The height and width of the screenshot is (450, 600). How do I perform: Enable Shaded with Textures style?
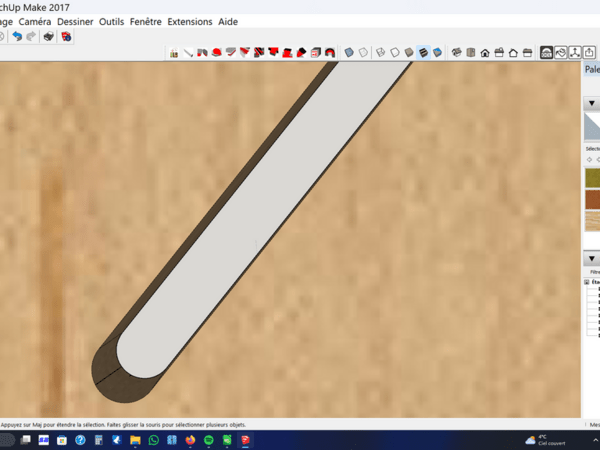click(x=423, y=52)
